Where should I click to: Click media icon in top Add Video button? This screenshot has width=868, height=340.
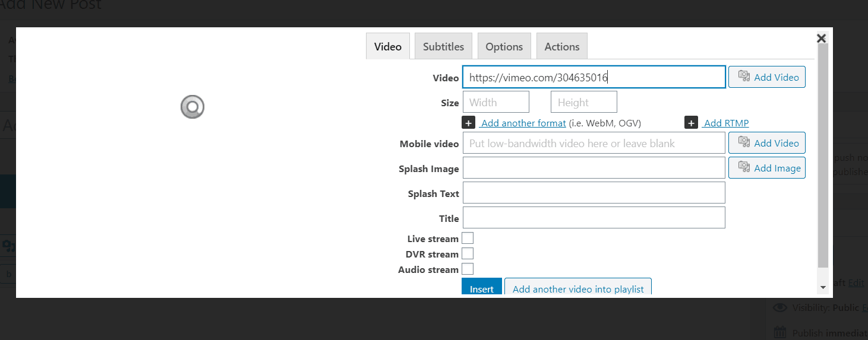pos(744,76)
